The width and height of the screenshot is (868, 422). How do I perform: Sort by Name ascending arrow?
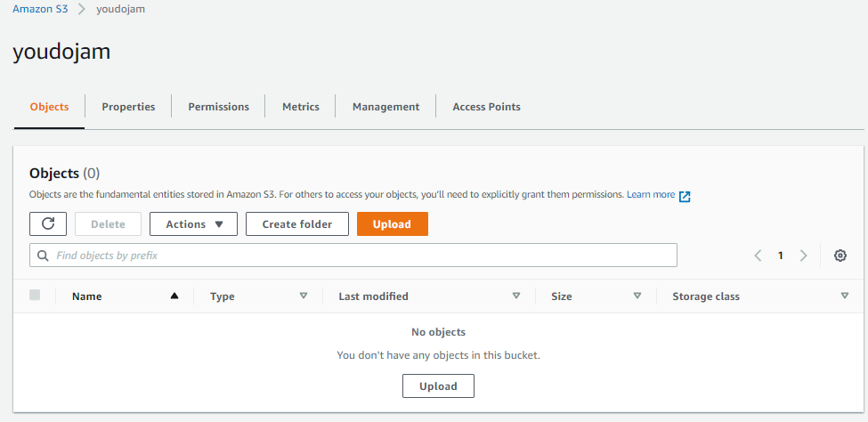174,296
